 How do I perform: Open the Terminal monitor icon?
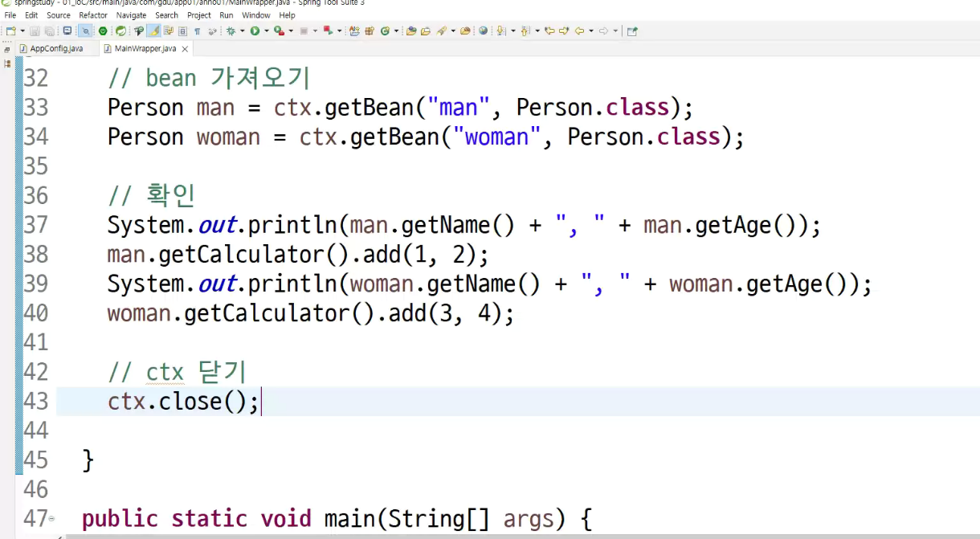(x=67, y=31)
